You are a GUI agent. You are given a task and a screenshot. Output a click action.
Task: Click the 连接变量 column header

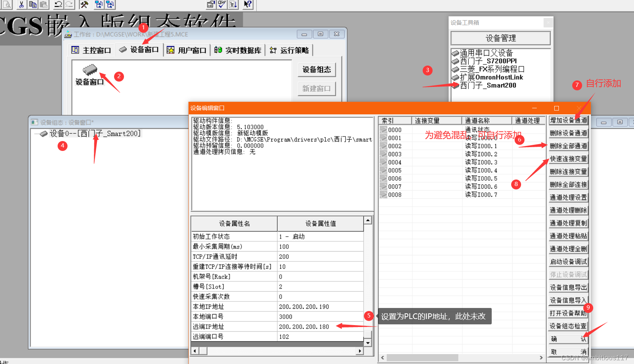437,121
